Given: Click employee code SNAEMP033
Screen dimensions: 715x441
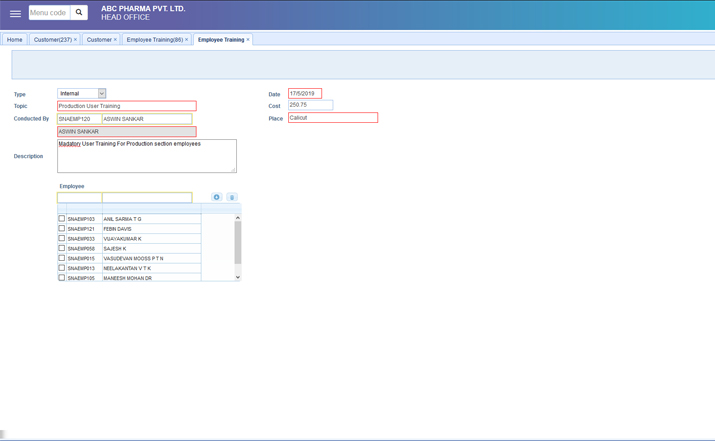Looking at the screenshot, I should 81,239.
